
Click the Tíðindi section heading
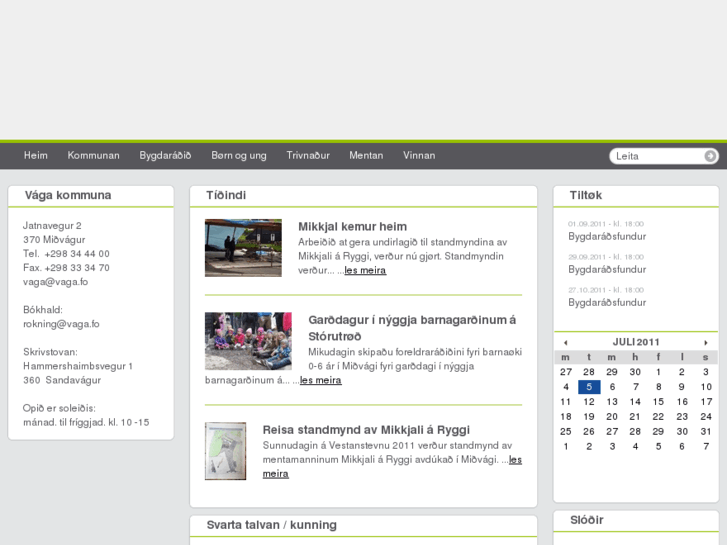(x=226, y=195)
